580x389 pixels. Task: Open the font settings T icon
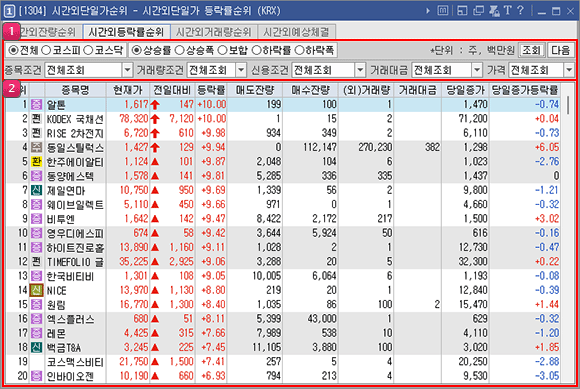tap(508, 10)
